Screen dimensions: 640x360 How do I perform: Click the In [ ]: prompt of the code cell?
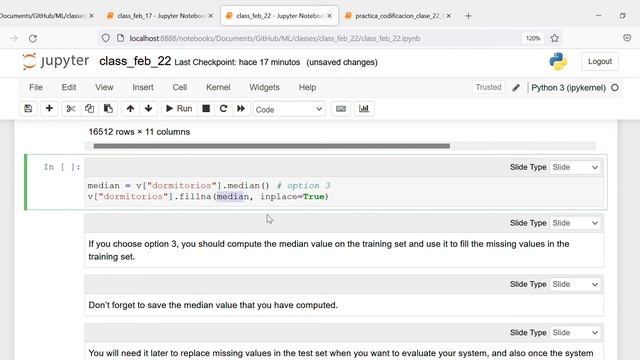62,167
